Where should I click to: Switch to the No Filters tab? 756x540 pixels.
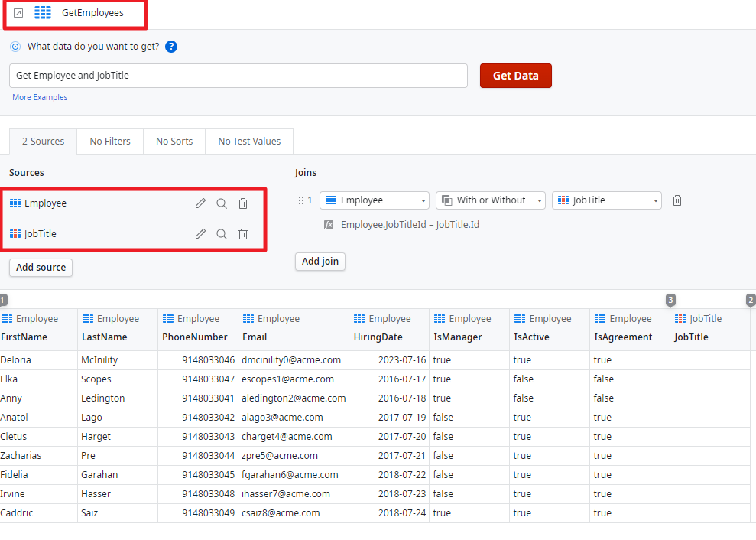tap(110, 142)
